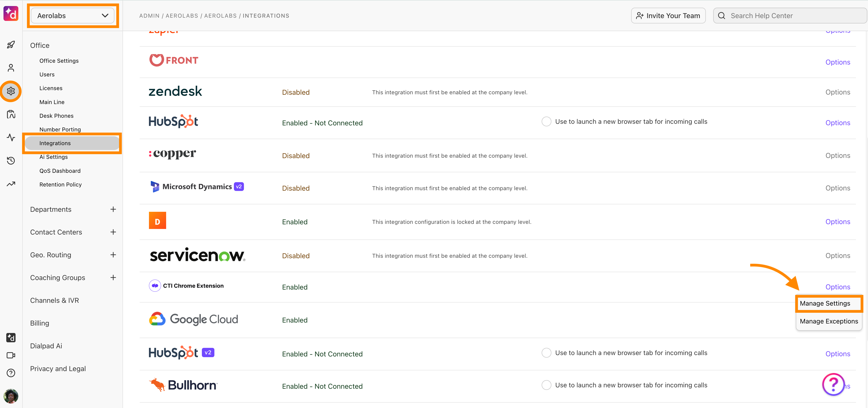This screenshot has height=408, width=868.
Task: Select Bullhorn radio for incoming calls tab
Action: [x=546, y=385]
